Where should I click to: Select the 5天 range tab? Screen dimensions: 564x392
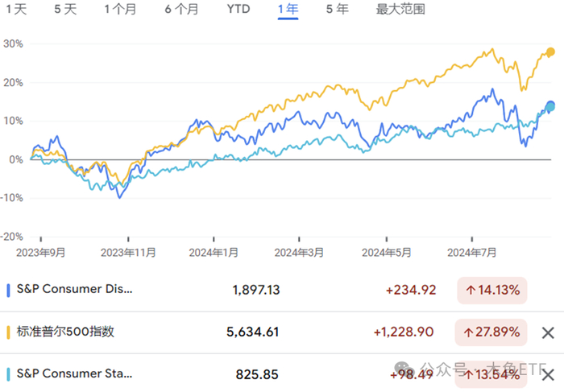tap(65, 10)
